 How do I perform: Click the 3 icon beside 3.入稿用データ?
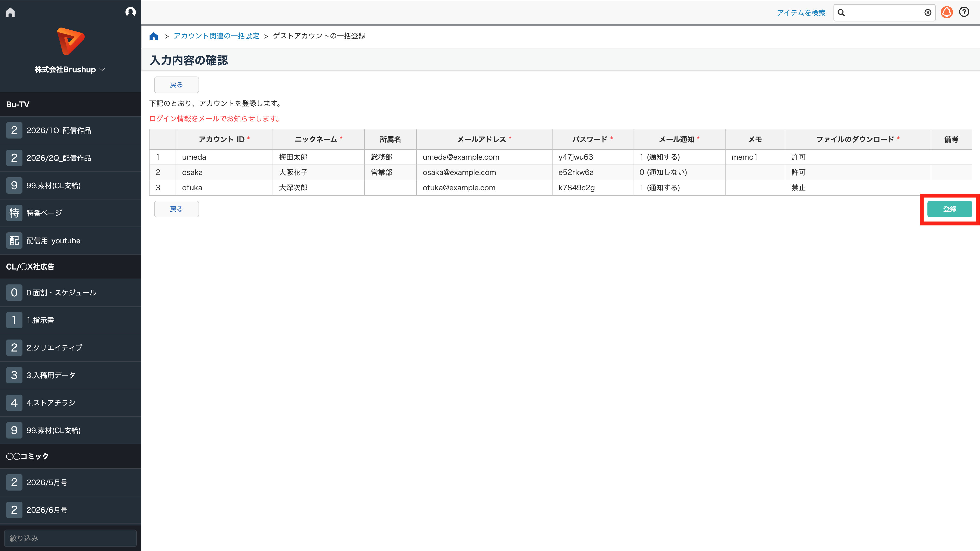14,375
